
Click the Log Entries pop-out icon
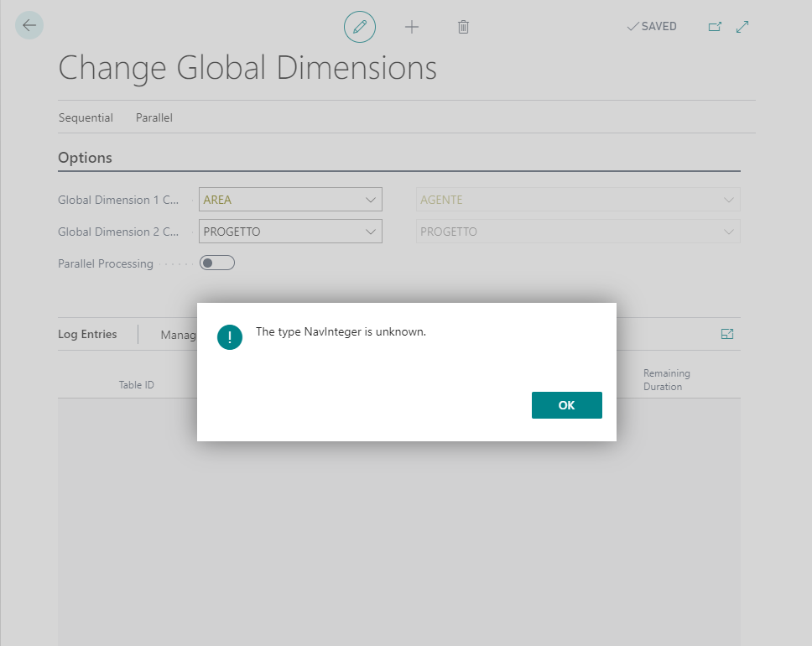[726, 333]
